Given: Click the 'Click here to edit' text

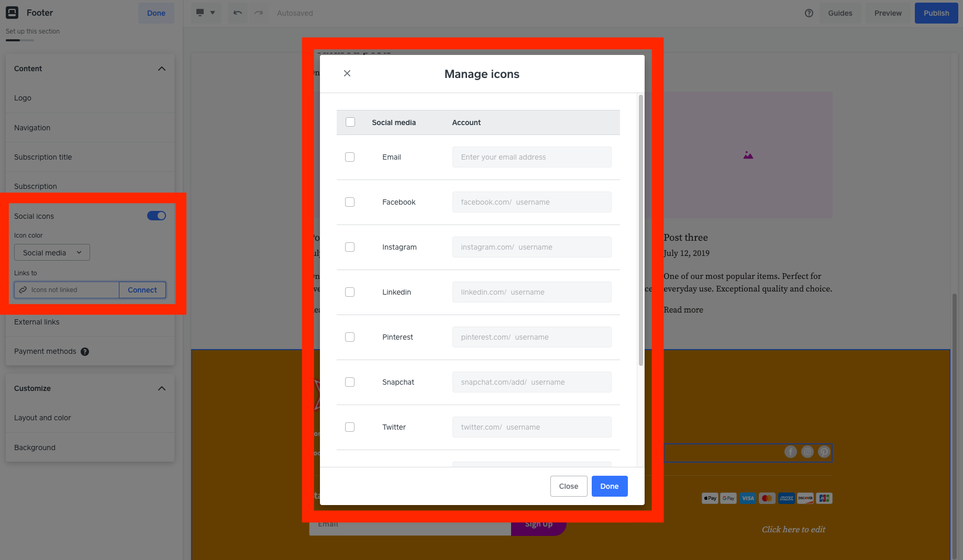Looking at the screenshot, I should tap(793, 530).
